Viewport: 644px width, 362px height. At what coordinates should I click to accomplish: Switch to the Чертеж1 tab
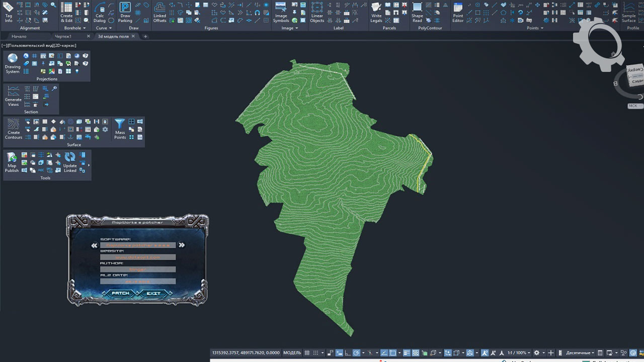pos(63,37)
